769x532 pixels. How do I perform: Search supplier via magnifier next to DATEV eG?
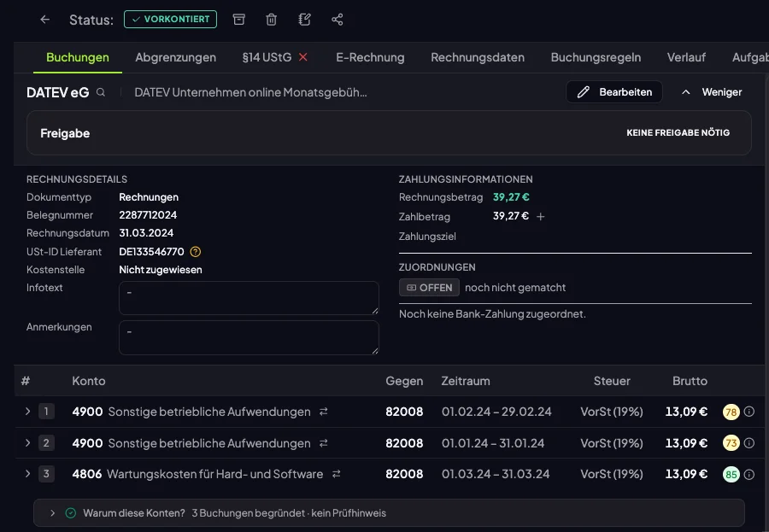(x=101, y=92)
